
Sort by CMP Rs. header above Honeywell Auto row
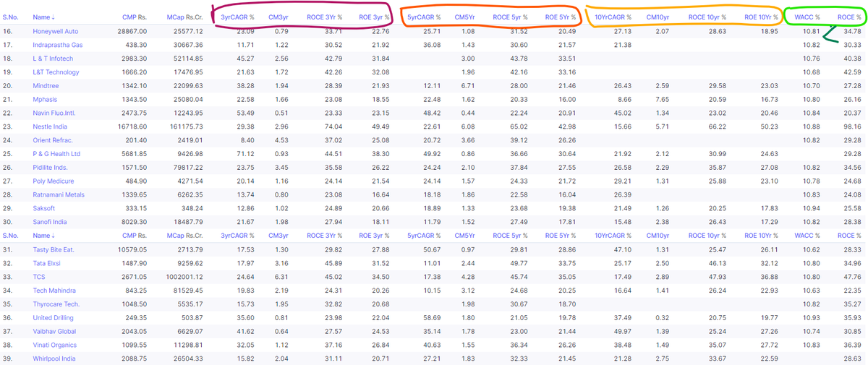pyautogui.click(x=135, y=16)
